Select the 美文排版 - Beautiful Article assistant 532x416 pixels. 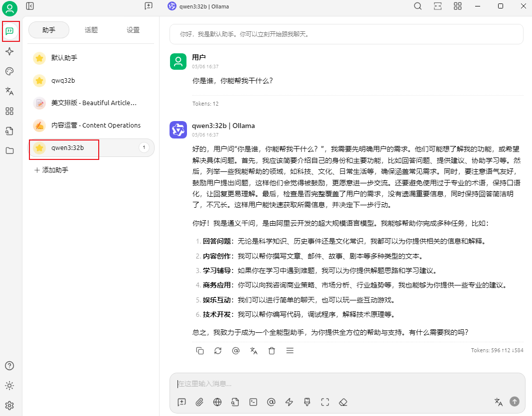91,103
